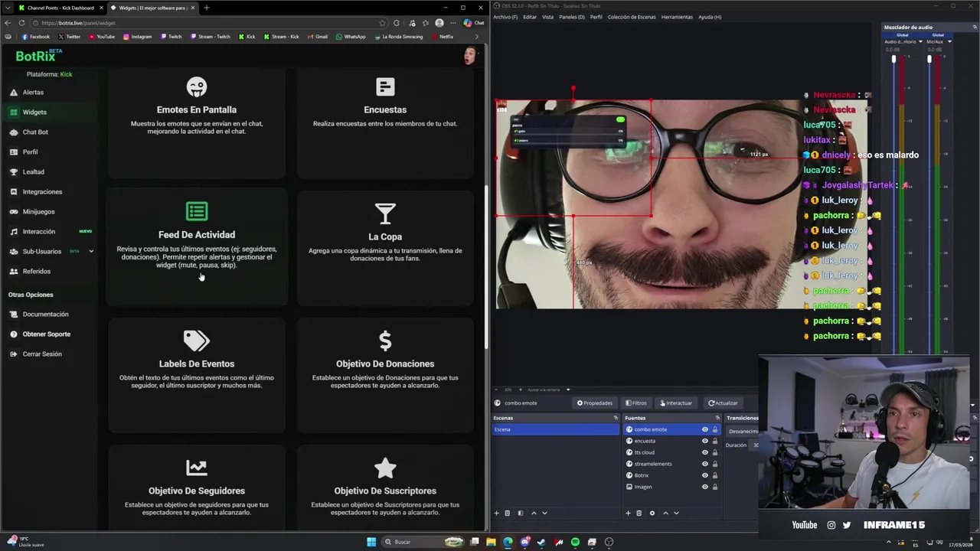The width and height of the screenshot is (980, 551).
Task: Open Paneles menu in OBS
Action: point(572,17)
